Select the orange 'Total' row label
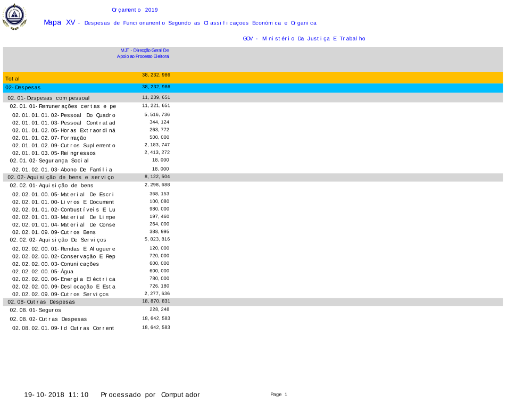Image resolution: width=532 pixels, height=411 pixels. (x=12, y=79)
